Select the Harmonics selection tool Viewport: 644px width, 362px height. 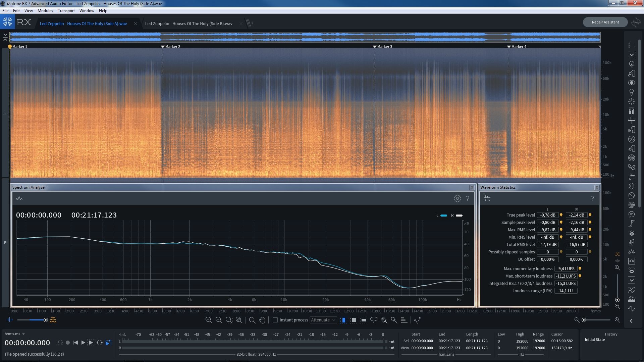[404, 320]
